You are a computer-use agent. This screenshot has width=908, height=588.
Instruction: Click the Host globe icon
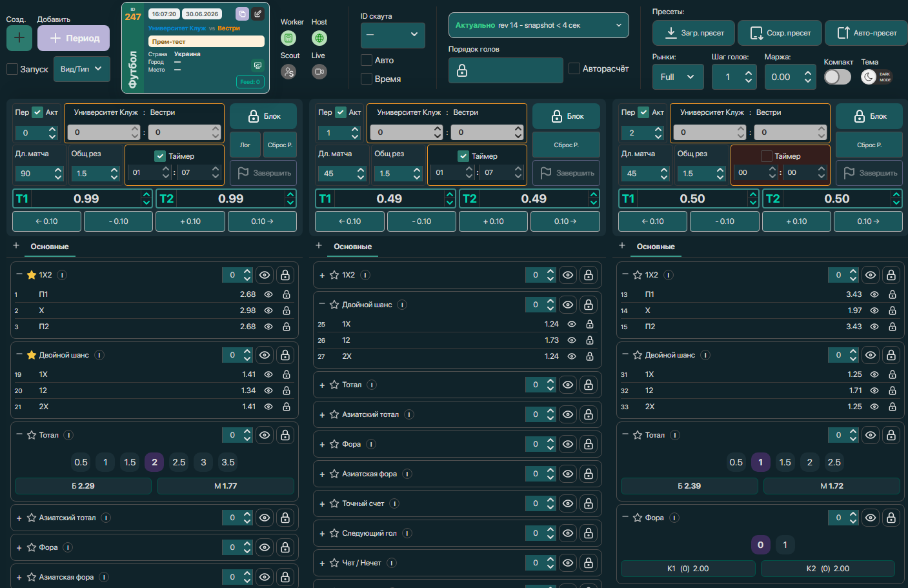319,38
